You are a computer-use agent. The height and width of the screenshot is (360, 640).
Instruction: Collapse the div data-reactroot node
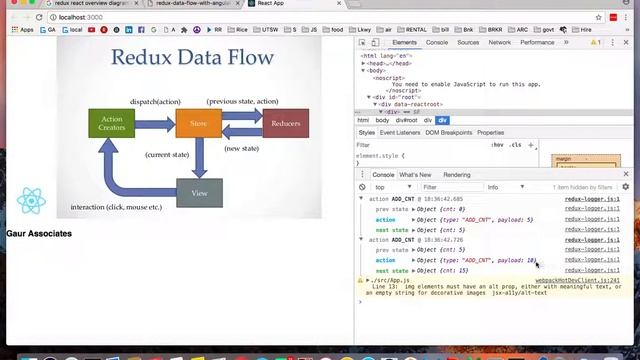[375, 104]
